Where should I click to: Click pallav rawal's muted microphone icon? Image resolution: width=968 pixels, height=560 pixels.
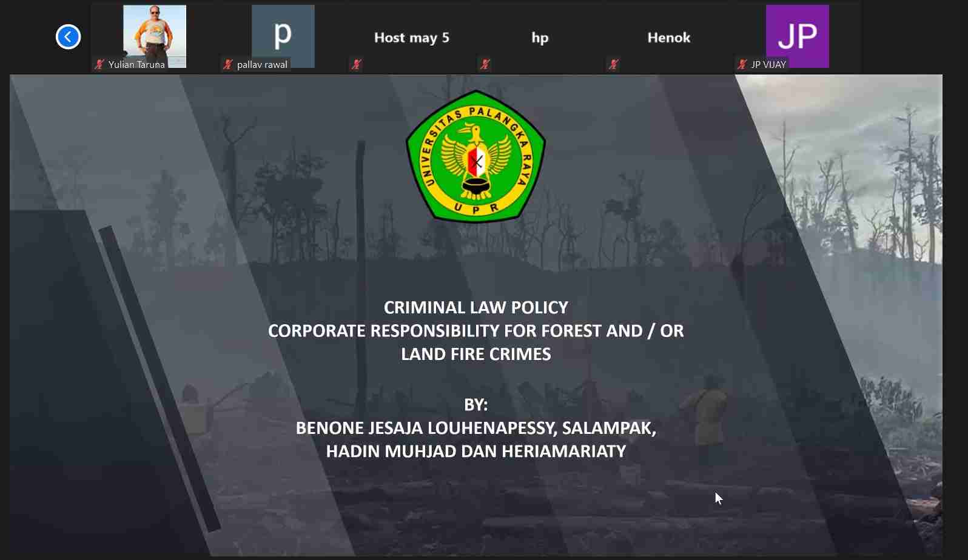(x=228, y=64)
